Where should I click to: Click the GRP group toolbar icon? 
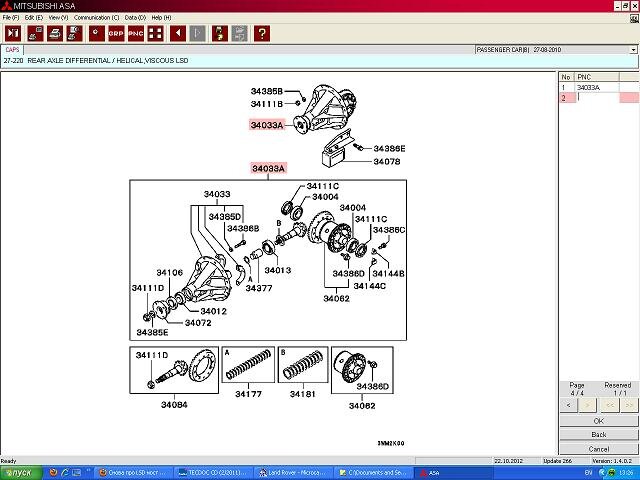tap(116, 33)
